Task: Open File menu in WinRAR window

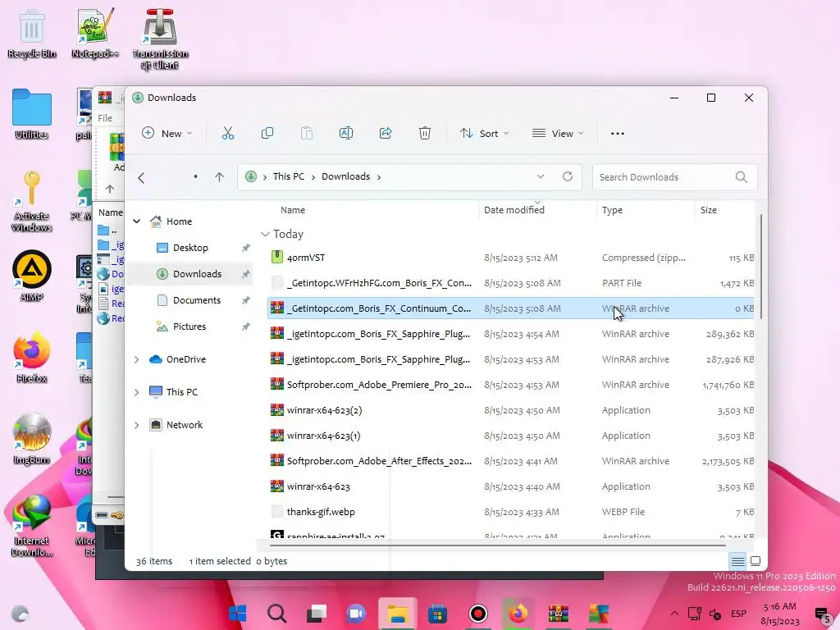Action: pyautogui.click(x=105, y=118)
